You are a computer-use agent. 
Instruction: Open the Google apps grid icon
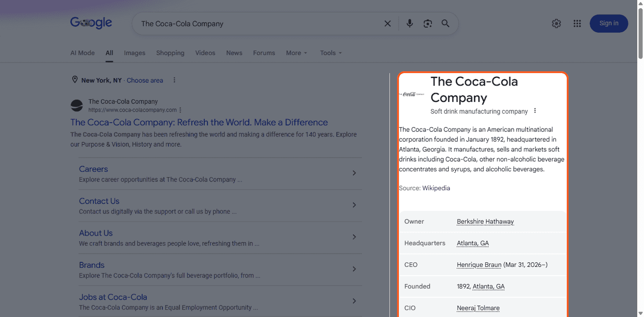577,23
